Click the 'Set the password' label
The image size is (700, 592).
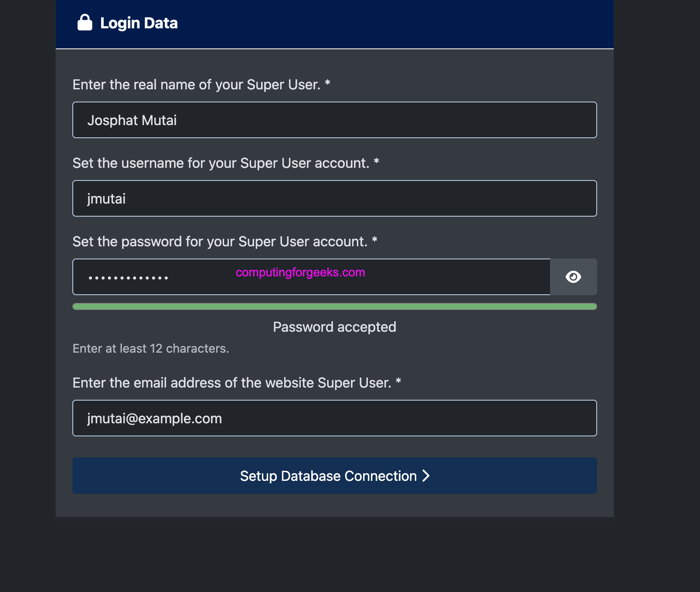(220, 242)
